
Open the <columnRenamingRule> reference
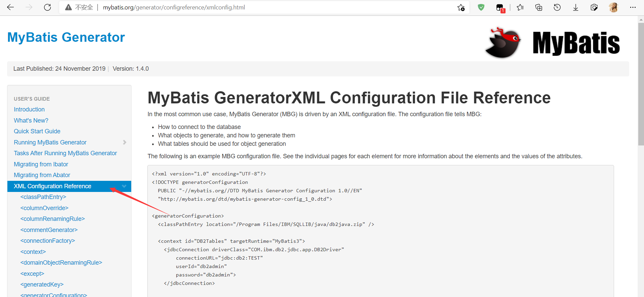click(52, 219)
